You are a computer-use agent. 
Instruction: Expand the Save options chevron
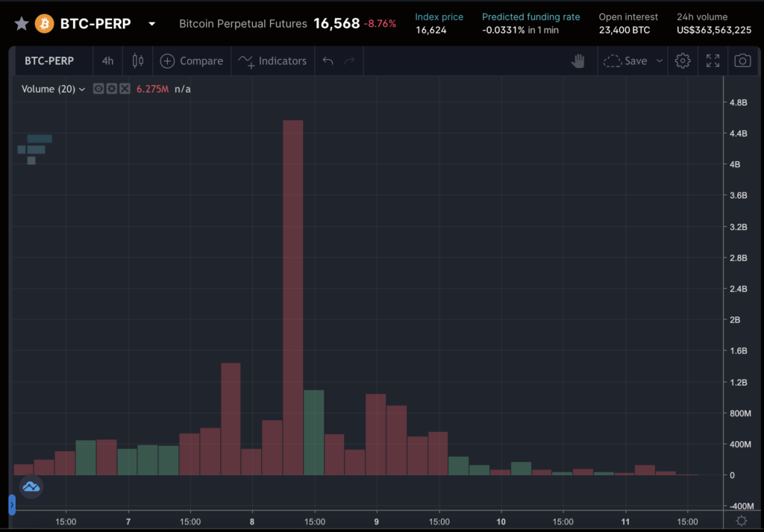660,61
